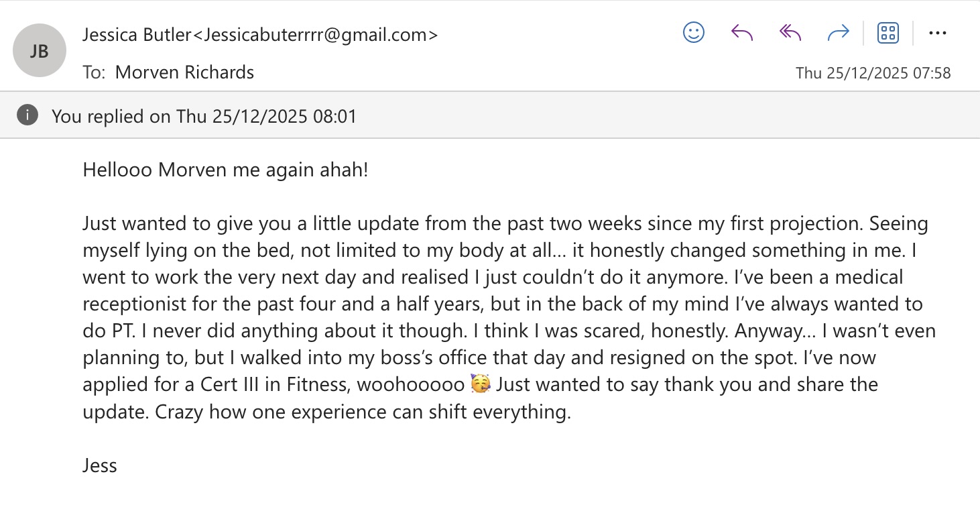The image size is (980, 507).
Task: Select recipient Morven Richards
Action: tap(184, 72)
